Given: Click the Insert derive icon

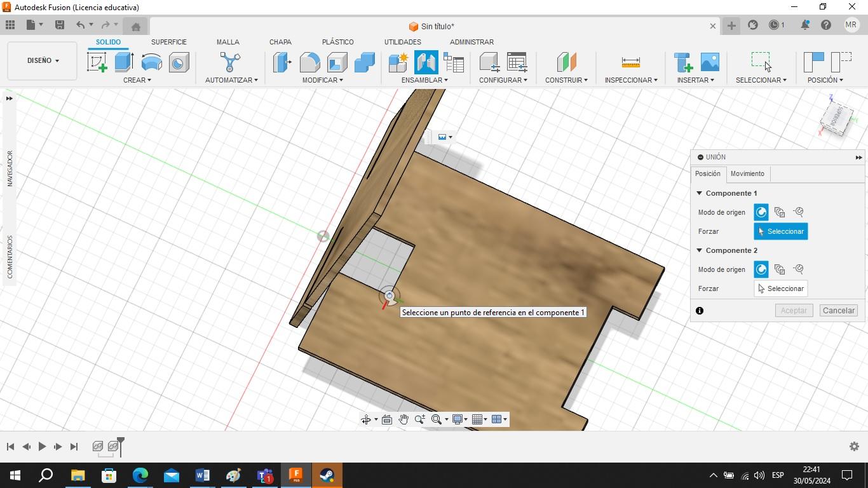Looking at the screenshot, I should coord(683,62).
